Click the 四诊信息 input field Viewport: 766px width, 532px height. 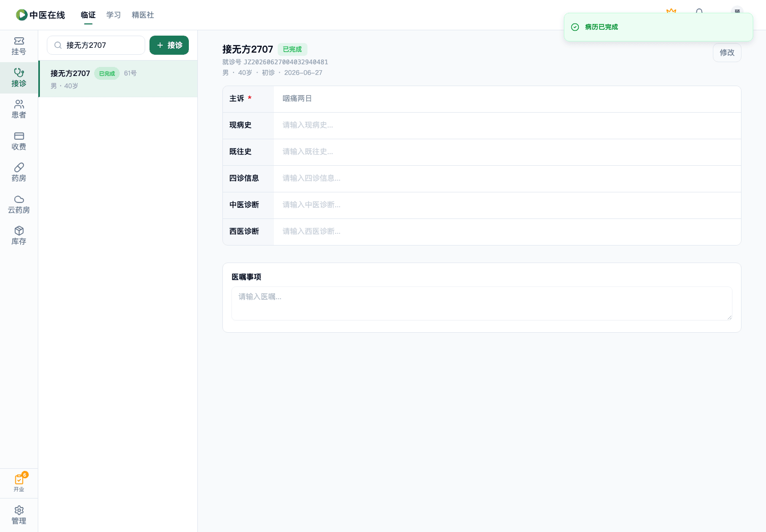click(x=507, y=179)
